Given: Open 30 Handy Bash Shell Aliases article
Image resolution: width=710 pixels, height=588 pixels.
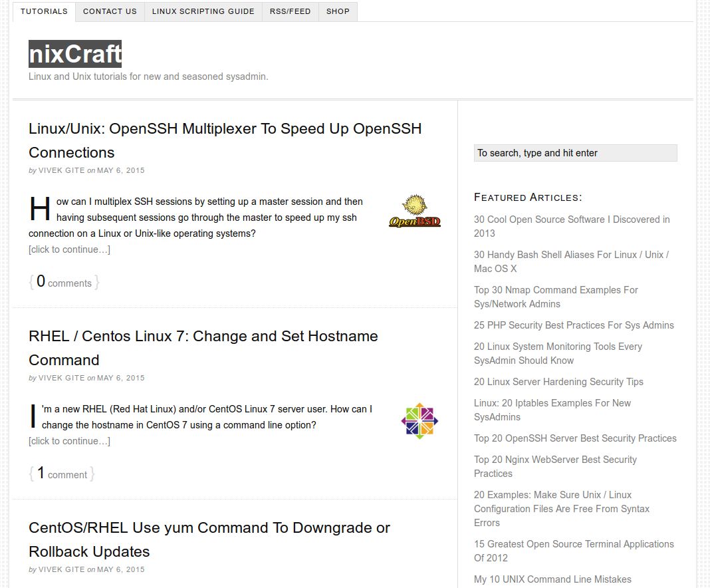Looking at the screenshot, I should [572, 262].
